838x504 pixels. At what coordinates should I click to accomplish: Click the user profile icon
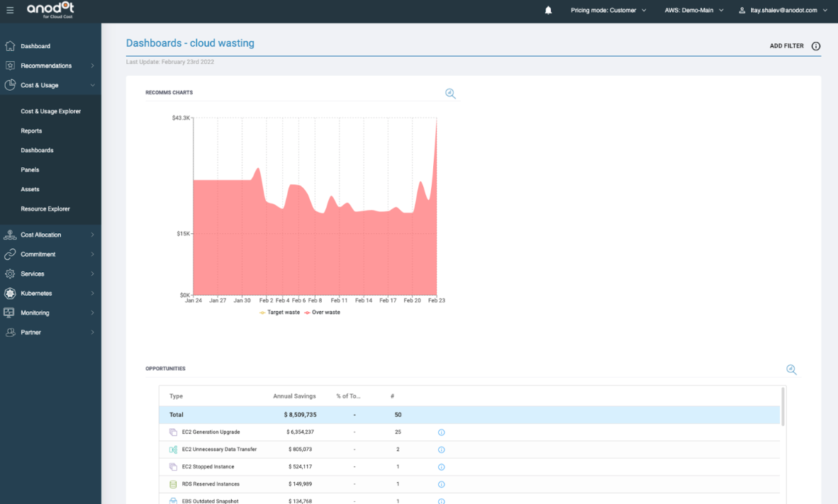(x=742, y=10)
